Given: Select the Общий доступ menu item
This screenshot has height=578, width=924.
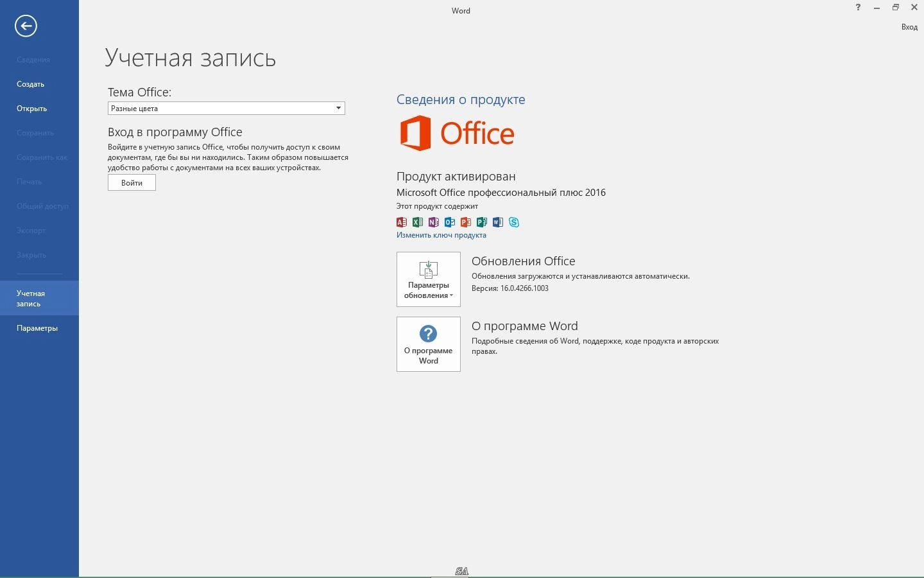Looking at the screenshot, I should tap(39, 206).
